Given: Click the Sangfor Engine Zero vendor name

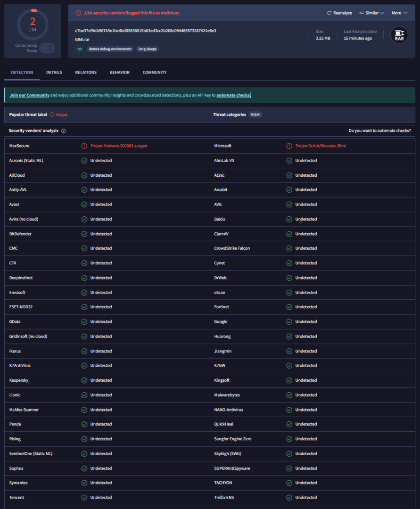Looking at the screenshot, I should pos(233,439).
